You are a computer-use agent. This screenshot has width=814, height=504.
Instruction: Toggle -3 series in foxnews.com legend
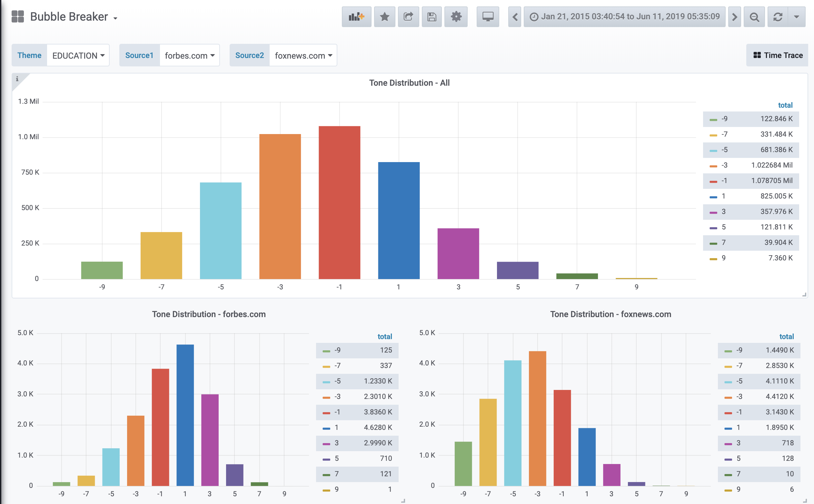click(739, 397)
